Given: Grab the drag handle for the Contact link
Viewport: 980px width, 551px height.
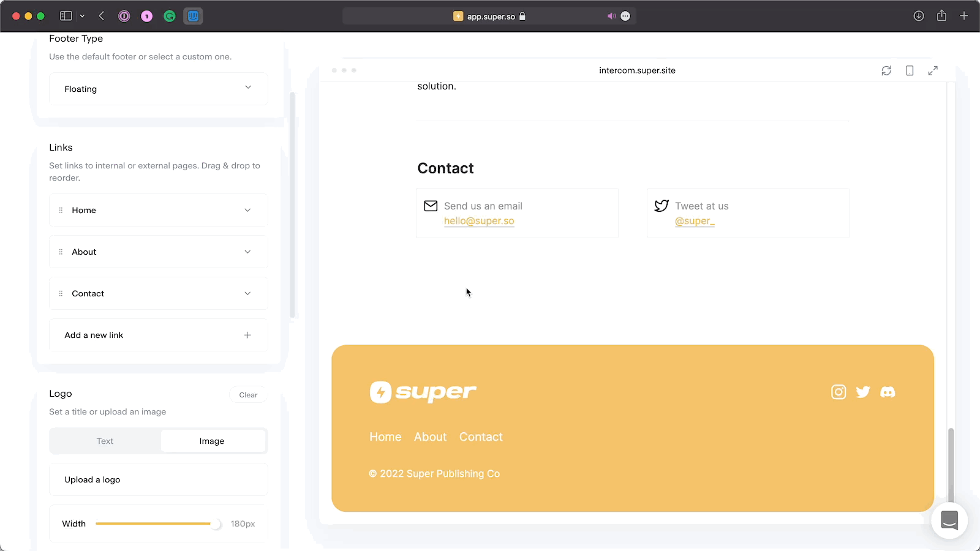Looking at the screenshot, I should (x=61, y=293).
